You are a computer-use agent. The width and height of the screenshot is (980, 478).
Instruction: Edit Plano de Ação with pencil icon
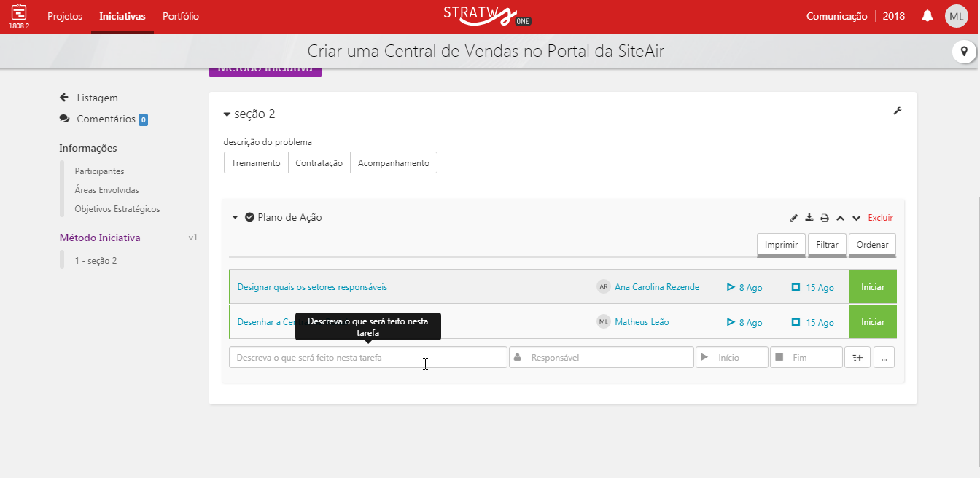click(x=794, y=218)
